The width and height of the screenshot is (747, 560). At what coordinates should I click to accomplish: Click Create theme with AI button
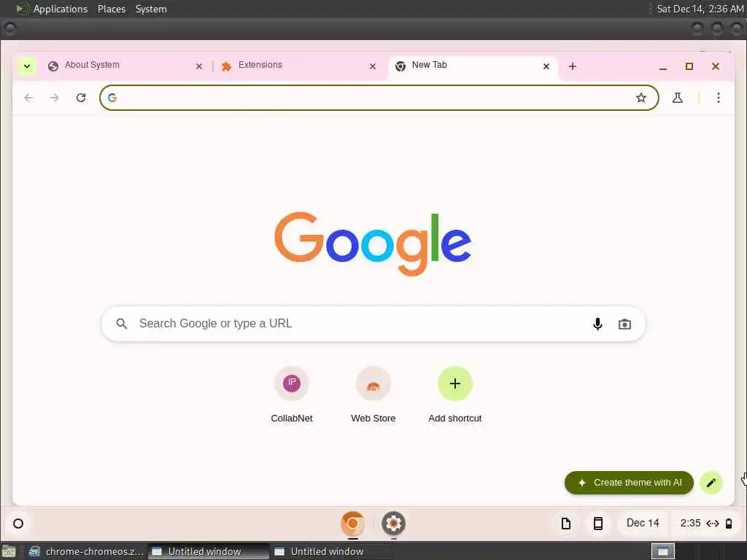[629, 483]
